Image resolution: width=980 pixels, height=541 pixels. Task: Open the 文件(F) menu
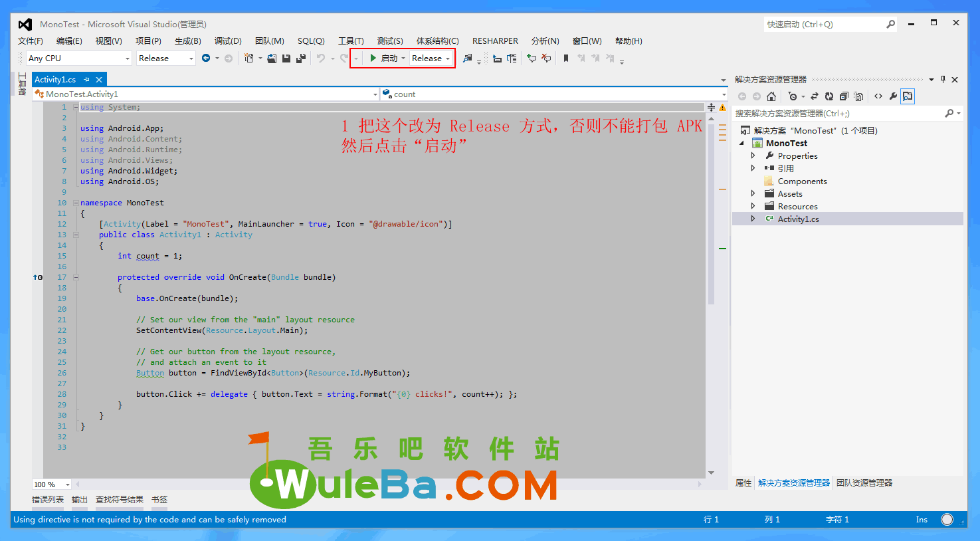pyautogui.click(x=31, y=41)
